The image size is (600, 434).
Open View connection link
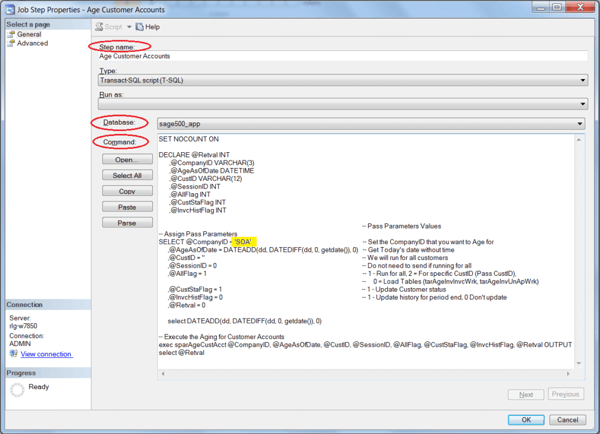tap(46, 354)
